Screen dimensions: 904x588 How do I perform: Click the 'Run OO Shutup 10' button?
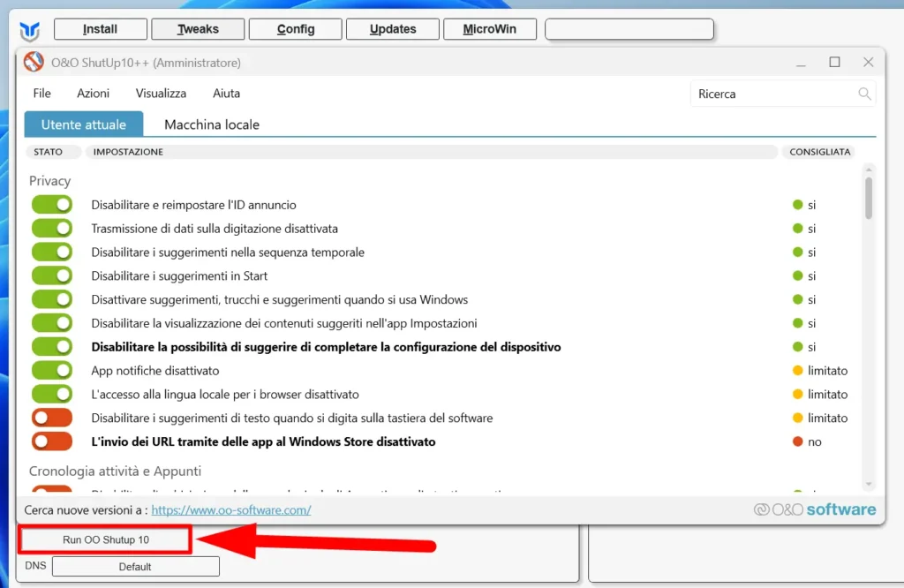coord(106,539)
